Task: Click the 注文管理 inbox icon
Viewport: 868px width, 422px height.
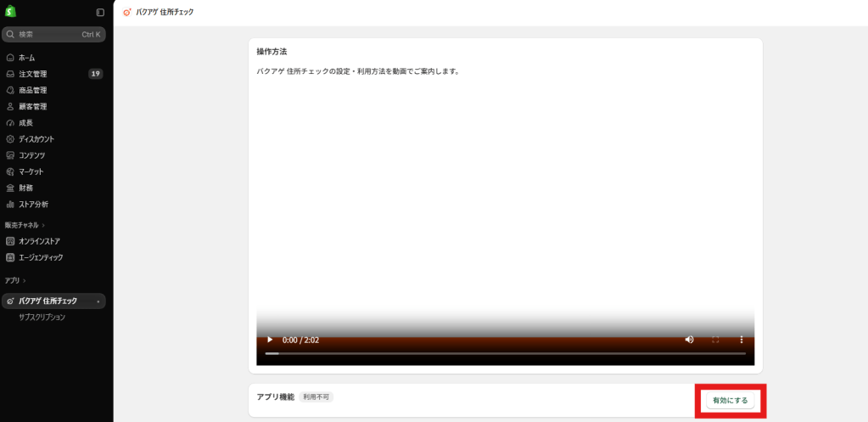Action: 10,74
